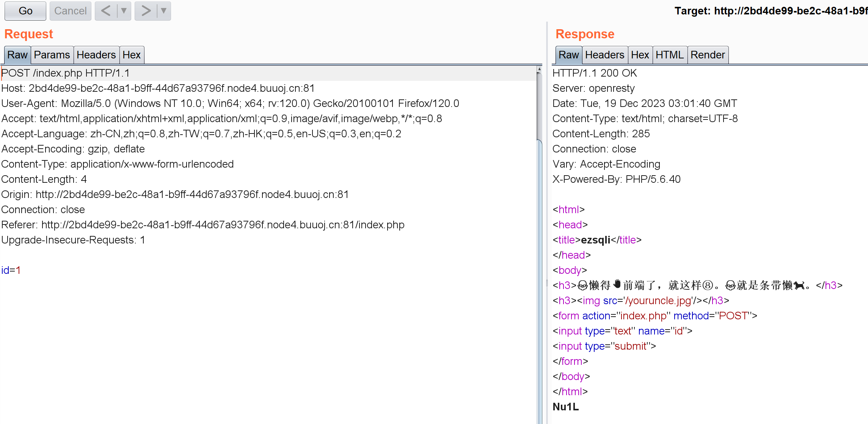Open the Response HTML tab
868x424 pixels.
point(670,55)
